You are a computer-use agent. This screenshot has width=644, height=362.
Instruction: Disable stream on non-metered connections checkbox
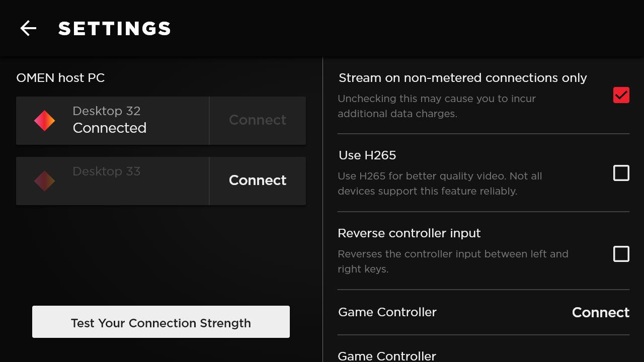(621, 95)
